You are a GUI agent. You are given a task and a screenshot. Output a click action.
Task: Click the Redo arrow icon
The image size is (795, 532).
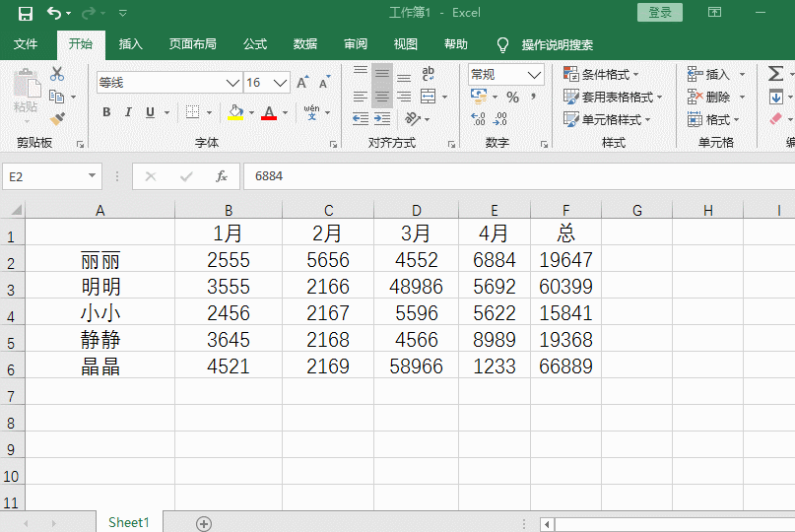tap(89, 13)
